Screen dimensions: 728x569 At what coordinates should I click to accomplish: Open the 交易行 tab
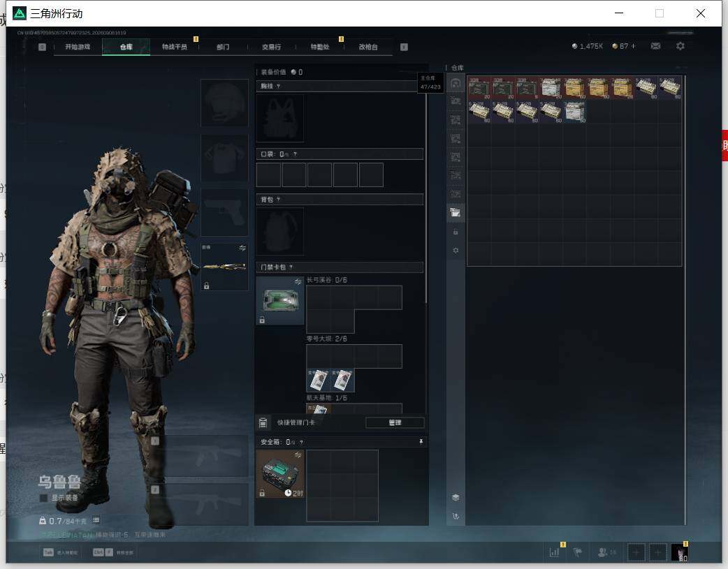pyautogui.click(x=271, y=47)
